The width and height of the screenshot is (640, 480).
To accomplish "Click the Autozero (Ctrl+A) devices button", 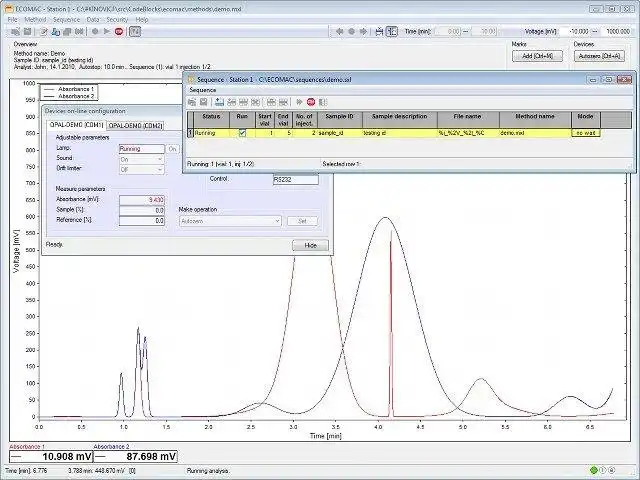I will (599, 56).
